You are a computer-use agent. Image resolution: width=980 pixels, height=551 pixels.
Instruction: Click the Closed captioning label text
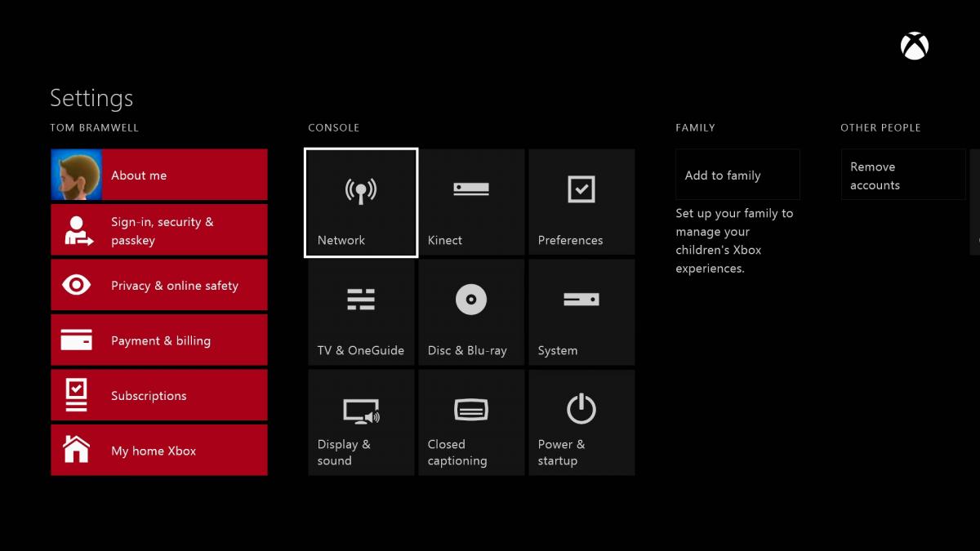[457, 452]
